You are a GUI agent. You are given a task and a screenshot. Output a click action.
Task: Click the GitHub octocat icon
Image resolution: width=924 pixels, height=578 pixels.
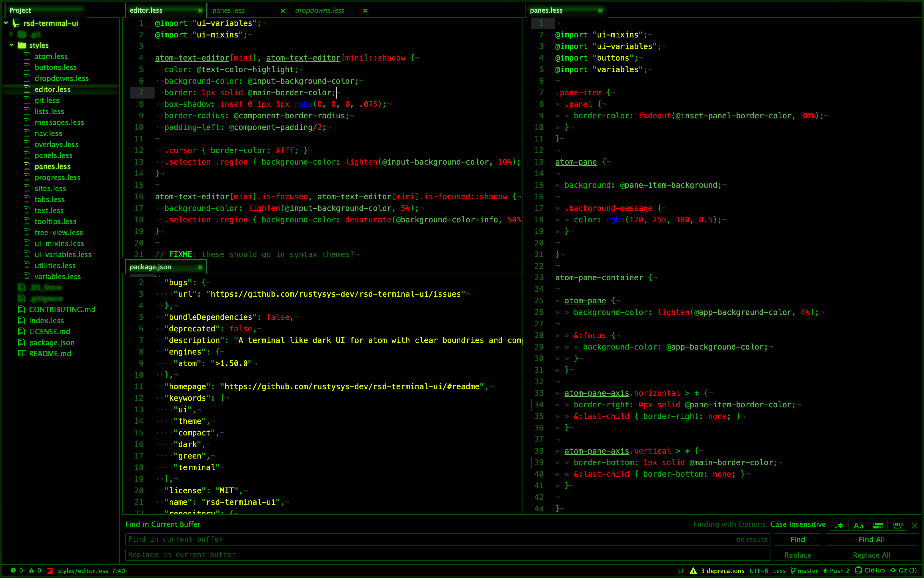tap(858, 570)
